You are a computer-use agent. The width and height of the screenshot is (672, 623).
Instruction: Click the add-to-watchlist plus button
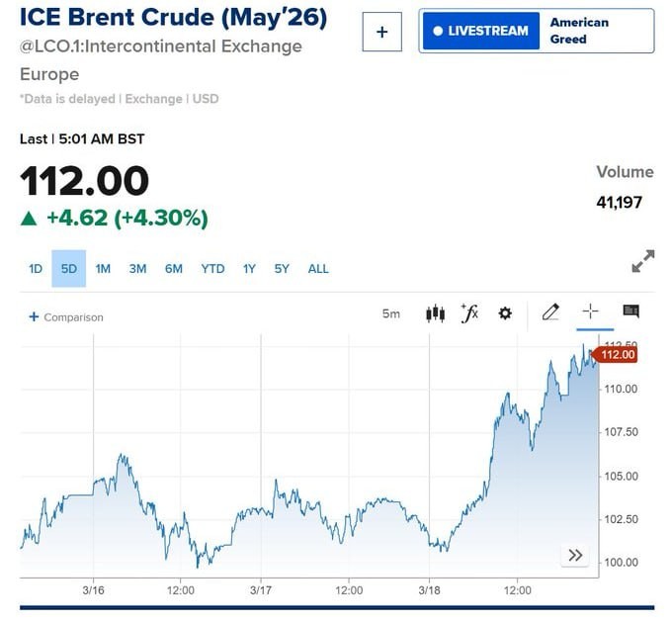click(x=382, y=32)
